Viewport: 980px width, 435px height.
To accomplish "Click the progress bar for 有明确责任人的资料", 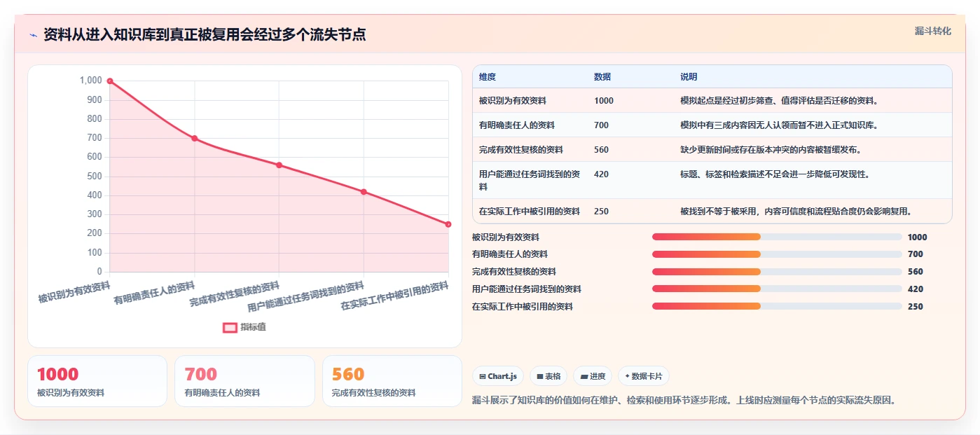I will [777, 254].
